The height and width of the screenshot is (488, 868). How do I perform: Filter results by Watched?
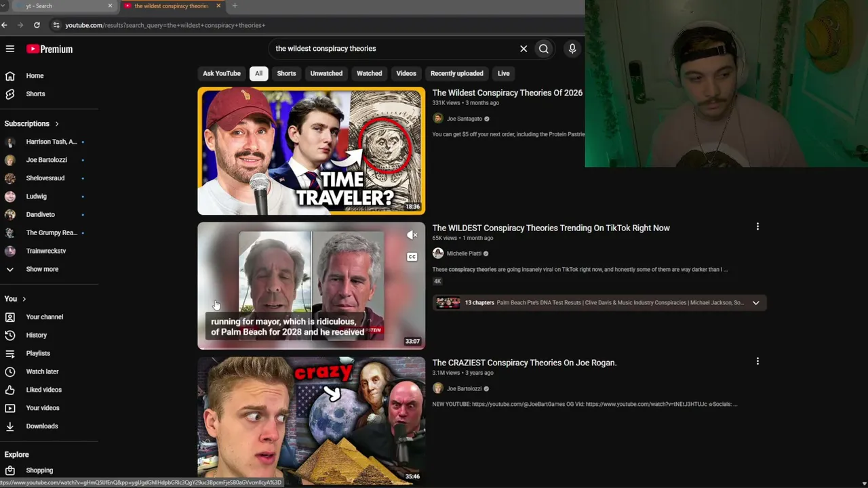tap(370, 73)
